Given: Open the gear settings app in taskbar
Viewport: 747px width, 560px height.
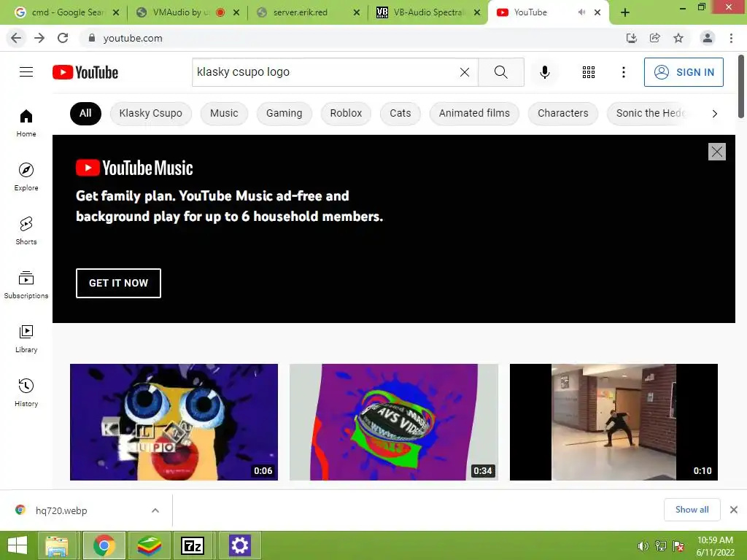Looking at the screenshot, I should point(239,545).
